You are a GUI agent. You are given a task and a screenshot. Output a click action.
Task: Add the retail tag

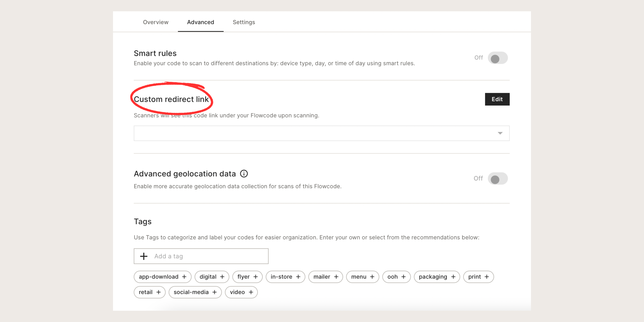[149, 292]
